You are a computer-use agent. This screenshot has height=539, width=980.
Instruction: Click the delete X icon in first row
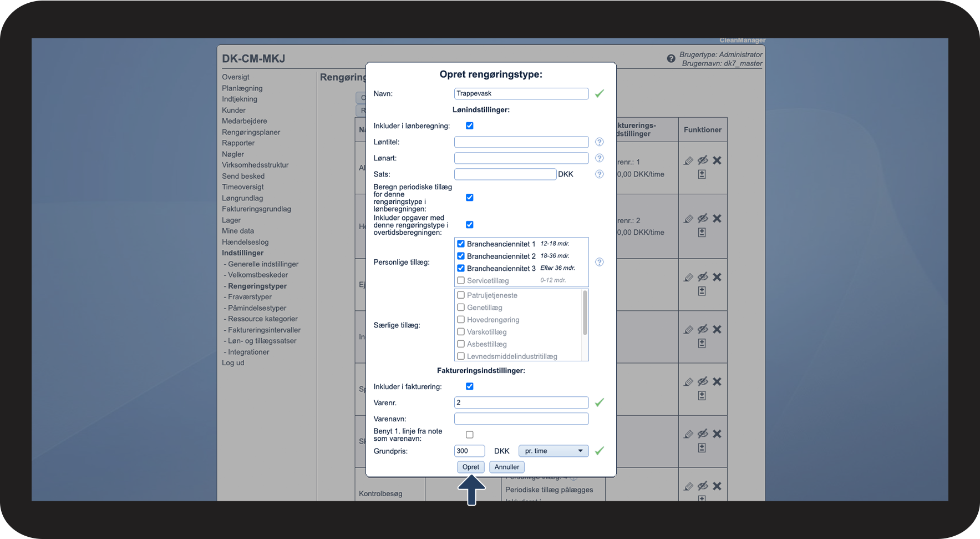[717, 160]
